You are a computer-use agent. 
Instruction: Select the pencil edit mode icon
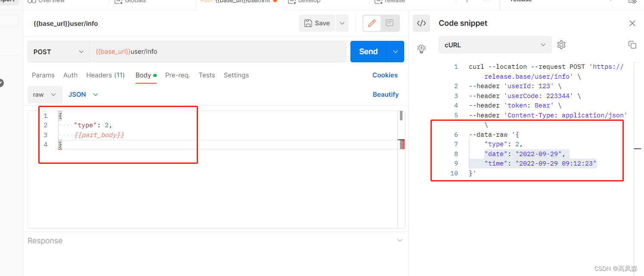click(372, 23)
